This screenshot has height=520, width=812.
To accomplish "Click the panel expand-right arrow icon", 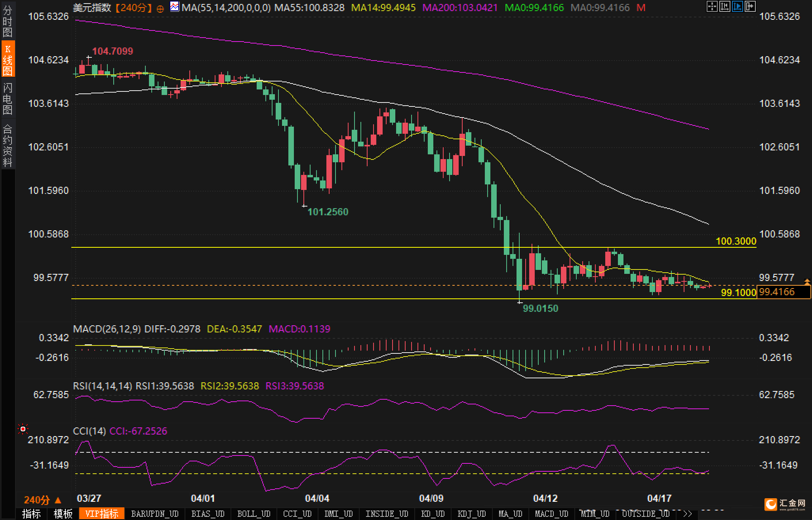I will tap(750, 6).
